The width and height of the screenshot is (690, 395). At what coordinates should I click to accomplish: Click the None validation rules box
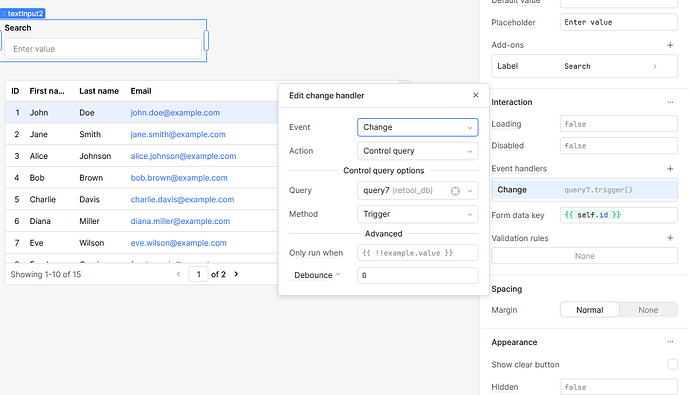click(x=584, y=256)
